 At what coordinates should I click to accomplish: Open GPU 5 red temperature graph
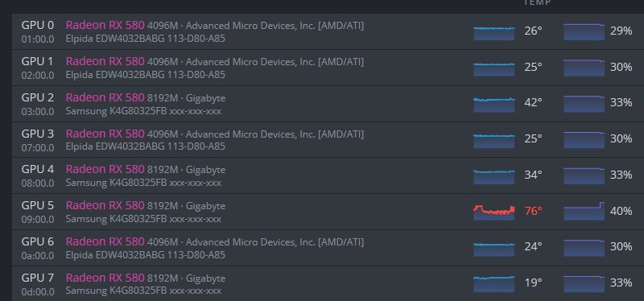click(493, 212)
